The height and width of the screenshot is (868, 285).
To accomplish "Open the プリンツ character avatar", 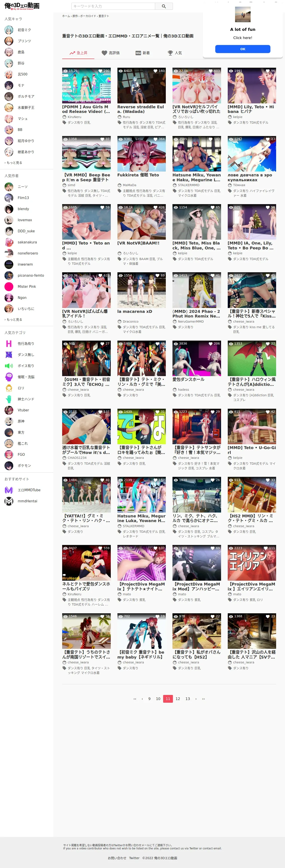I will tap(9, 41).
